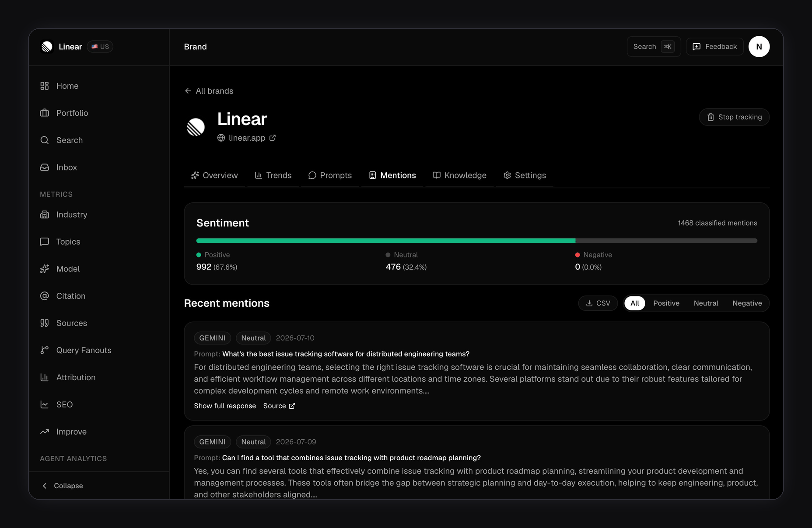Image resolution: width=812 pixels, height=528 pixels.
Task: Go back to All brands
Action: point(209,91)
